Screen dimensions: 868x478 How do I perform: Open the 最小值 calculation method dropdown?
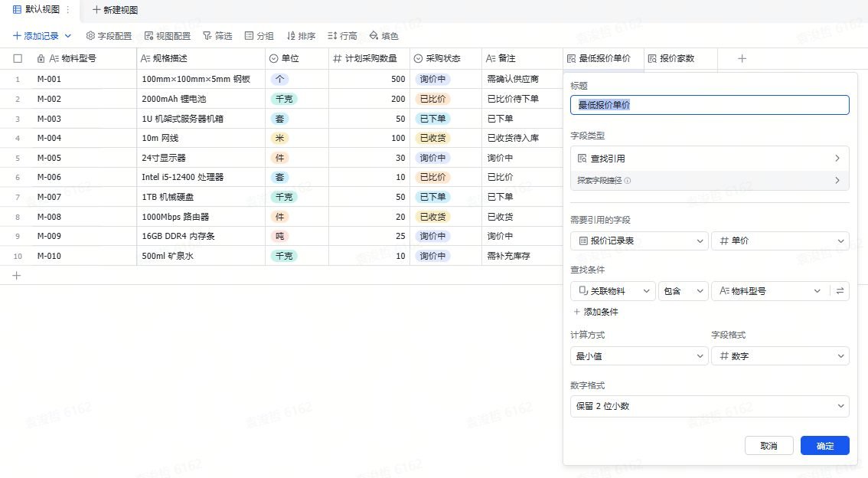[639, 356]
